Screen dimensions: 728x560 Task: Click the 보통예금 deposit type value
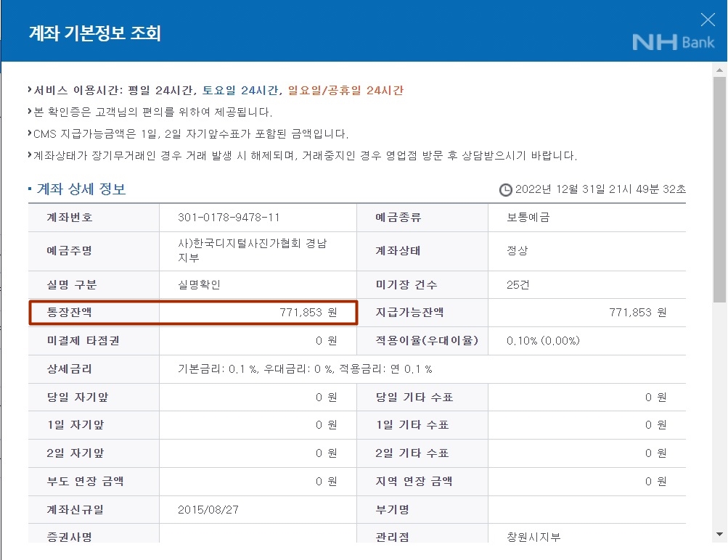pos(528,218)
